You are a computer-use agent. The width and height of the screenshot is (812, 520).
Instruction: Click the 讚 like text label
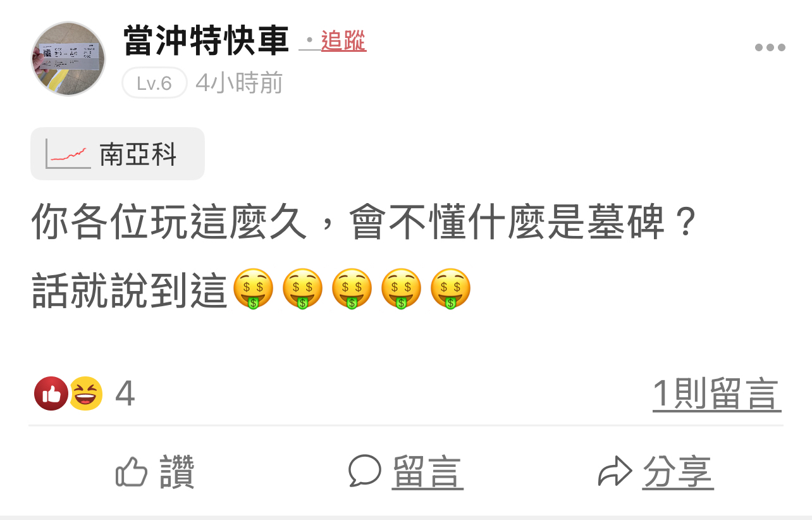[x=176, y=472]
